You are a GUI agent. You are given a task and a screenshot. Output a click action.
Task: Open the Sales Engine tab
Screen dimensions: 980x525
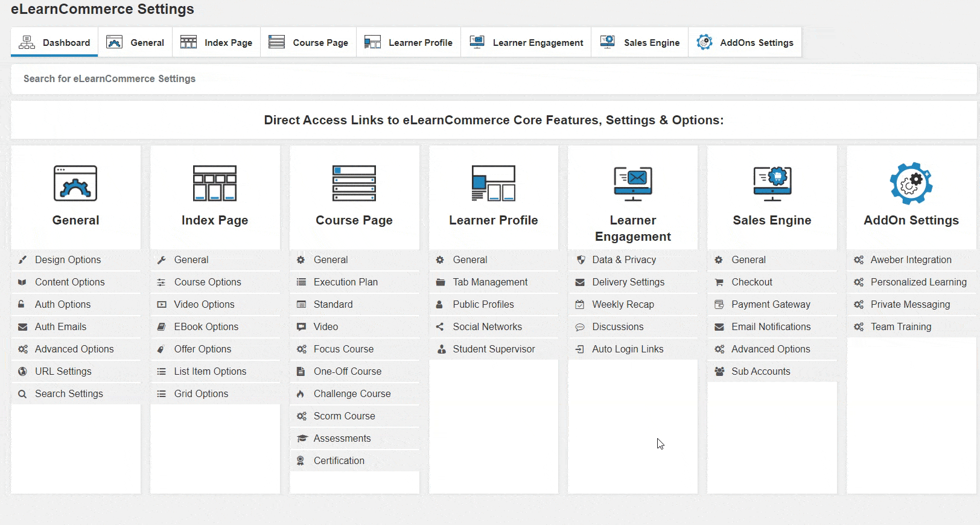click(x=640, y=42)
